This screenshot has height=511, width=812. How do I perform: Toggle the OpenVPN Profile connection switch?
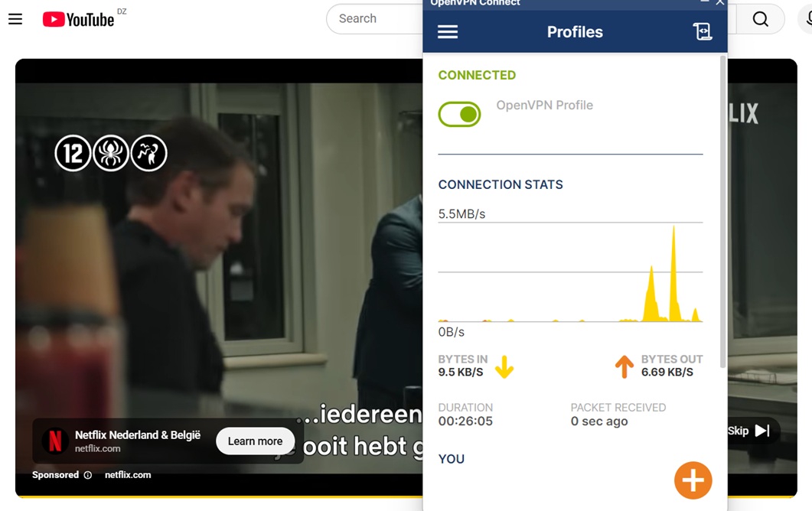(x=459, y=115)
